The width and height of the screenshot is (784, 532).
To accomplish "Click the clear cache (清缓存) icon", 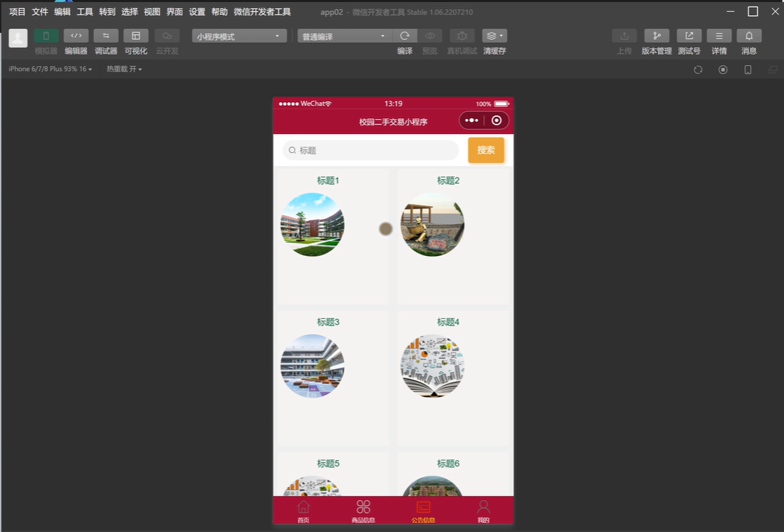I will 494,36.
